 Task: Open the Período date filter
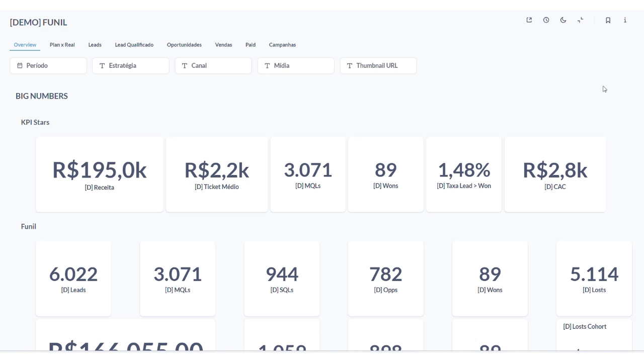click(48, 66)
